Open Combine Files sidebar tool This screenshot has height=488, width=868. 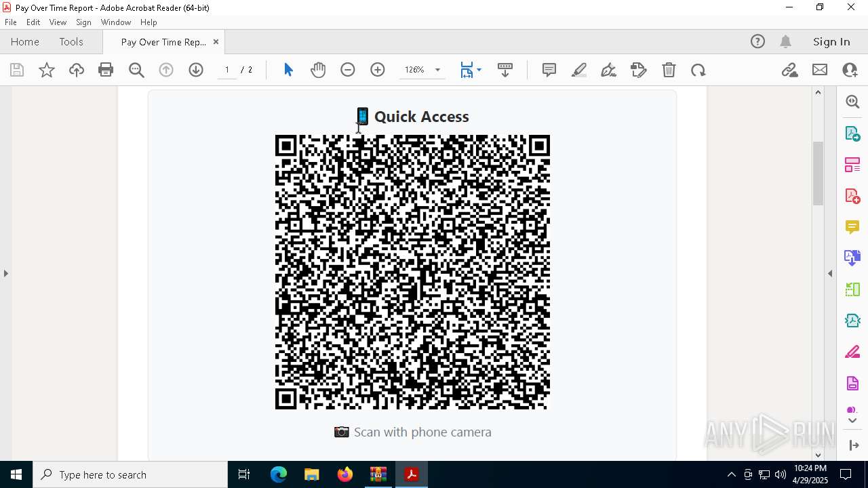(852, 258)
